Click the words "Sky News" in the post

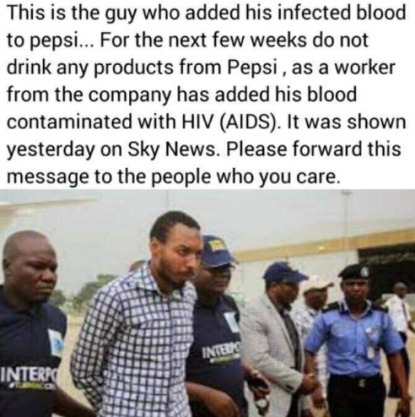172,149
